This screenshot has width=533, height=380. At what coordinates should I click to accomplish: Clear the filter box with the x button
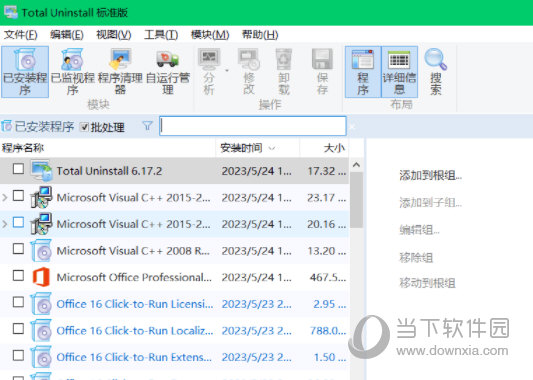tap(352, 127)
